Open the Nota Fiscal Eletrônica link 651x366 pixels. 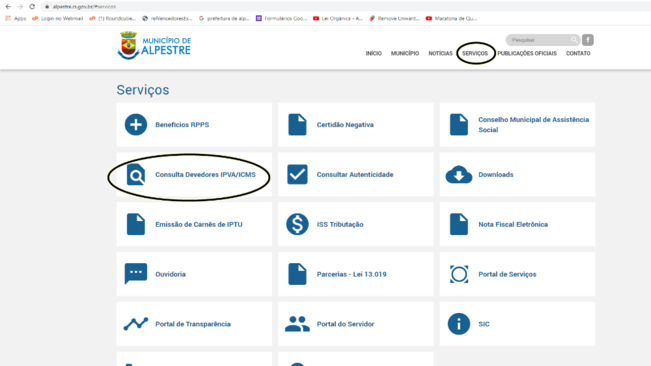tap(513, 224)
